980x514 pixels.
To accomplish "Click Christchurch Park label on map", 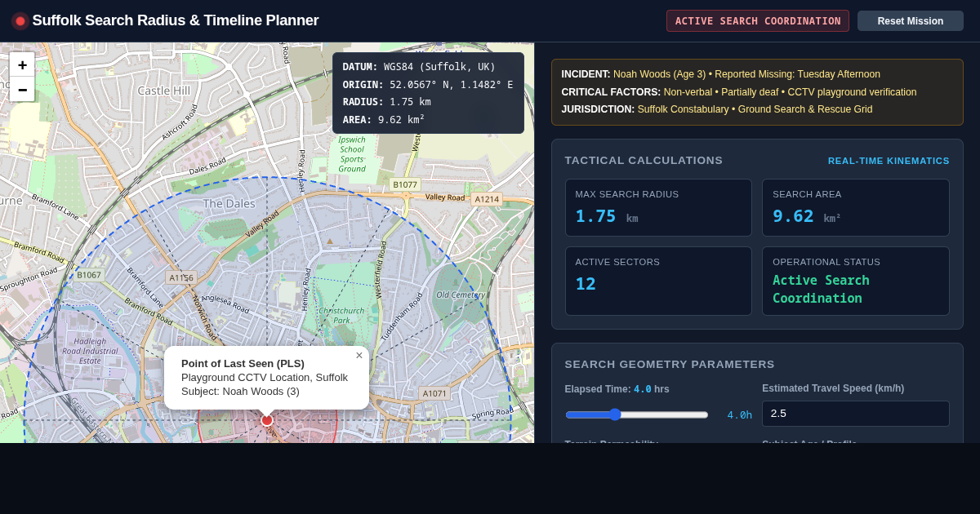I will click(x=341, y=315).
